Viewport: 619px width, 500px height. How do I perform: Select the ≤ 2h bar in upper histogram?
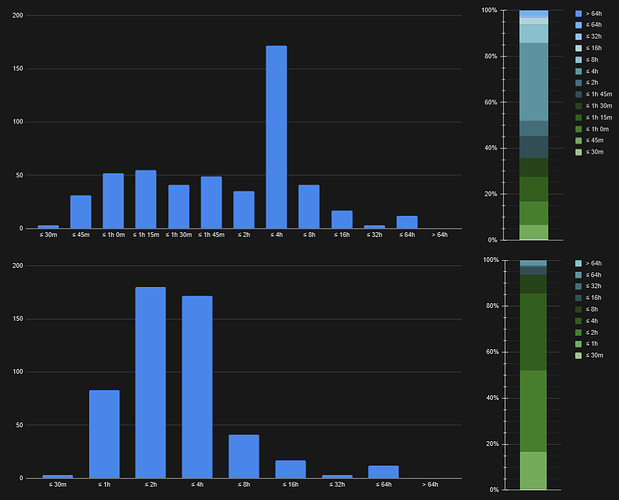[244, 210]
